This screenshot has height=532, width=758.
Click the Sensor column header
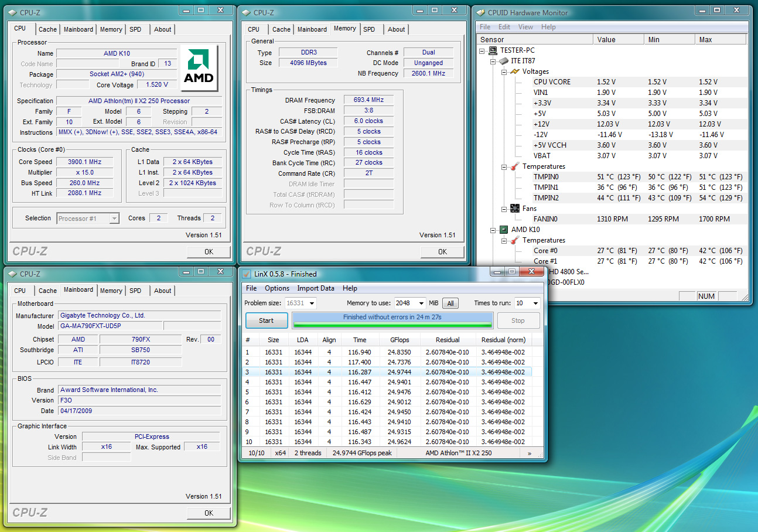[x=535, y=39]
